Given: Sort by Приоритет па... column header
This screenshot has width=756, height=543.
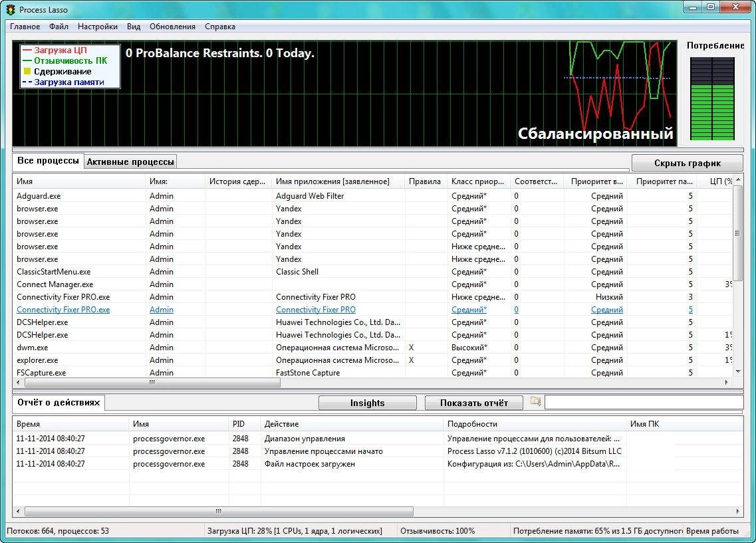Looking at the screenshot, I should 663,181.
